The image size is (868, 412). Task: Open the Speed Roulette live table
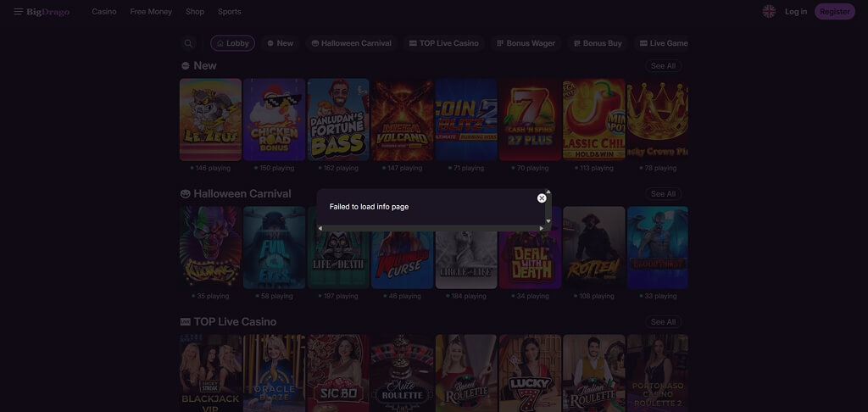coord(466,373)
